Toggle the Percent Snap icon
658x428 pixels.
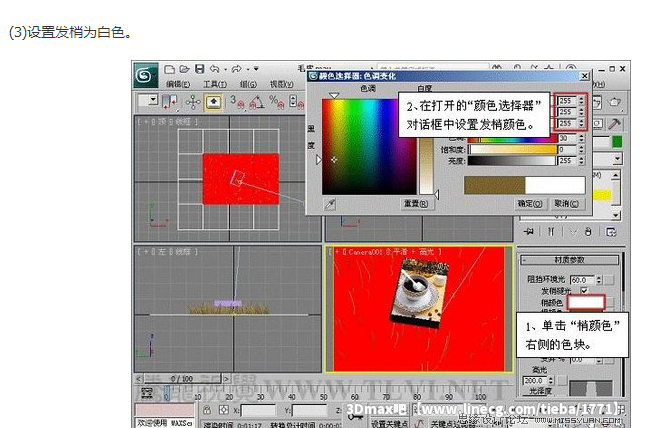(277, 102)
